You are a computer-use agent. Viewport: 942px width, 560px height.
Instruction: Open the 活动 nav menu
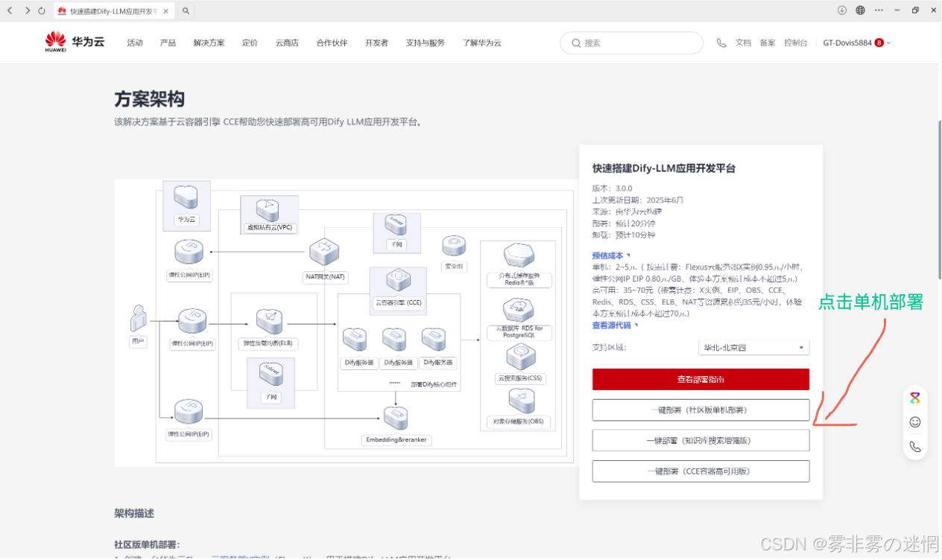point(135,43)
